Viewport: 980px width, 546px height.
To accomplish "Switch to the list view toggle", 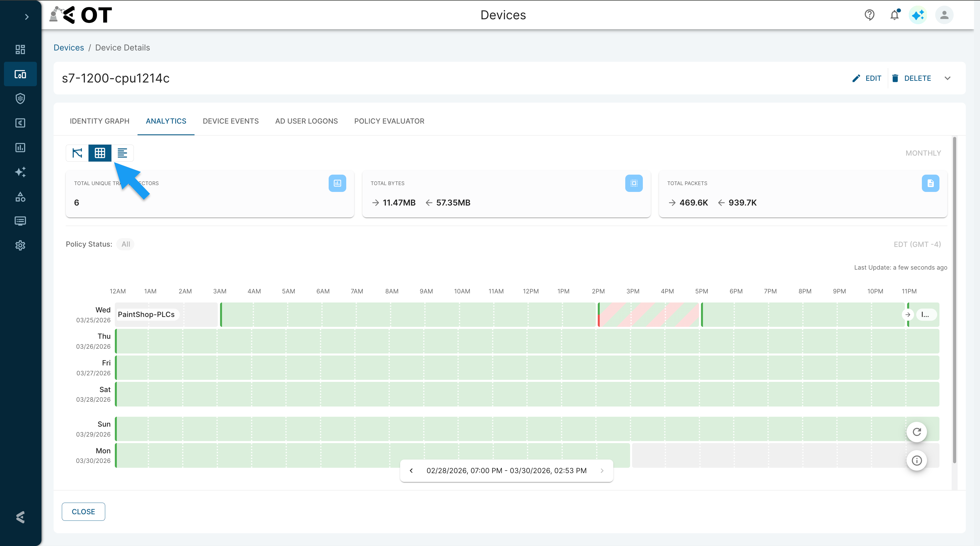I will (122, 153).
